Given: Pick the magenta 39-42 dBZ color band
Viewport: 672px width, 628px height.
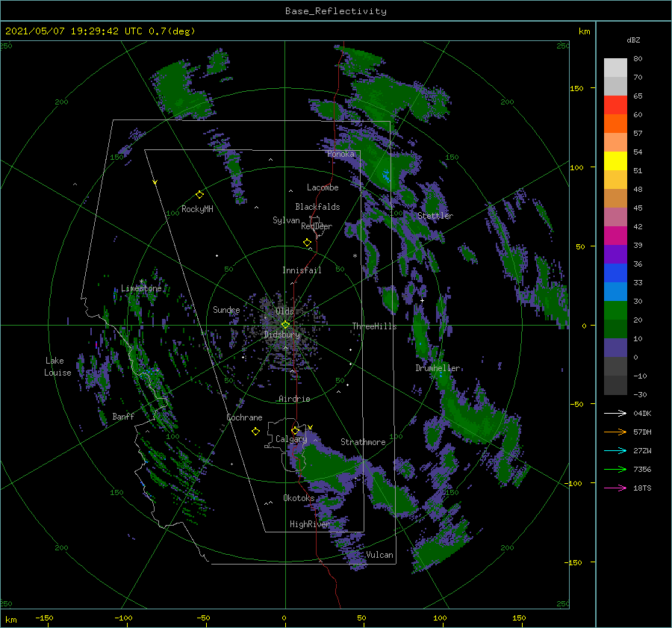Looking at the screenshot, I should pos(615,236).
